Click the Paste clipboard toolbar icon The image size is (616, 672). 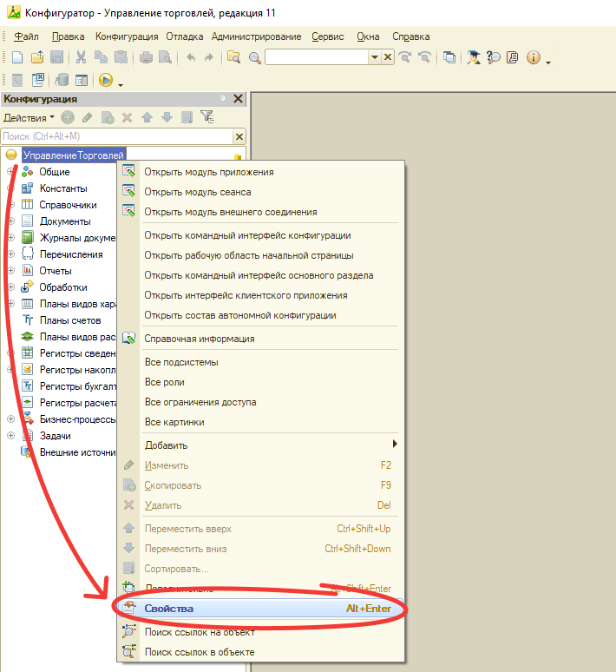pos(121,57)
